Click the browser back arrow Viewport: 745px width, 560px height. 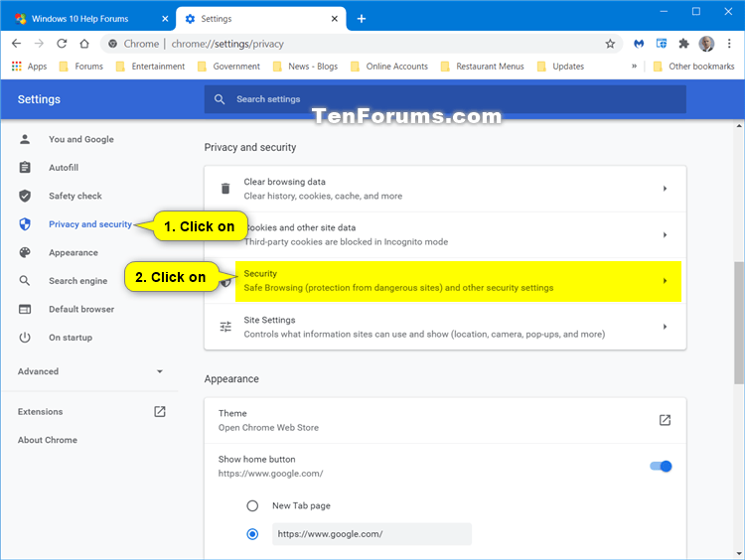pyautogui.click(x=16, y=44)
